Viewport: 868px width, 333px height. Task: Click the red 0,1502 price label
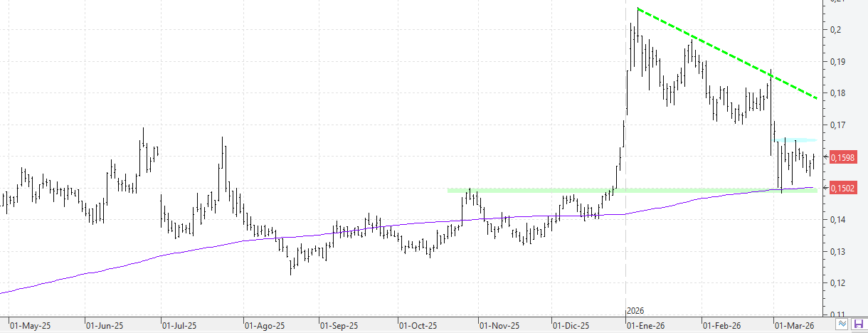[841, 188]
